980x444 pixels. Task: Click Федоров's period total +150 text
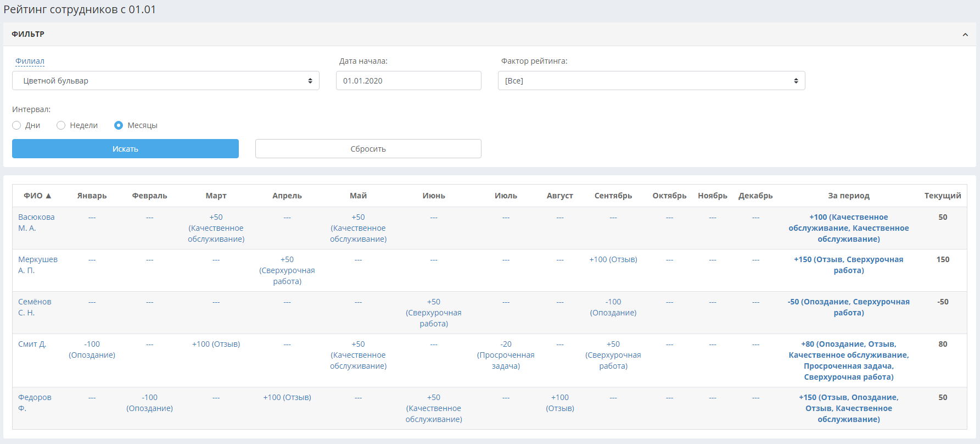pyautogui.click(x=849, y=408)
